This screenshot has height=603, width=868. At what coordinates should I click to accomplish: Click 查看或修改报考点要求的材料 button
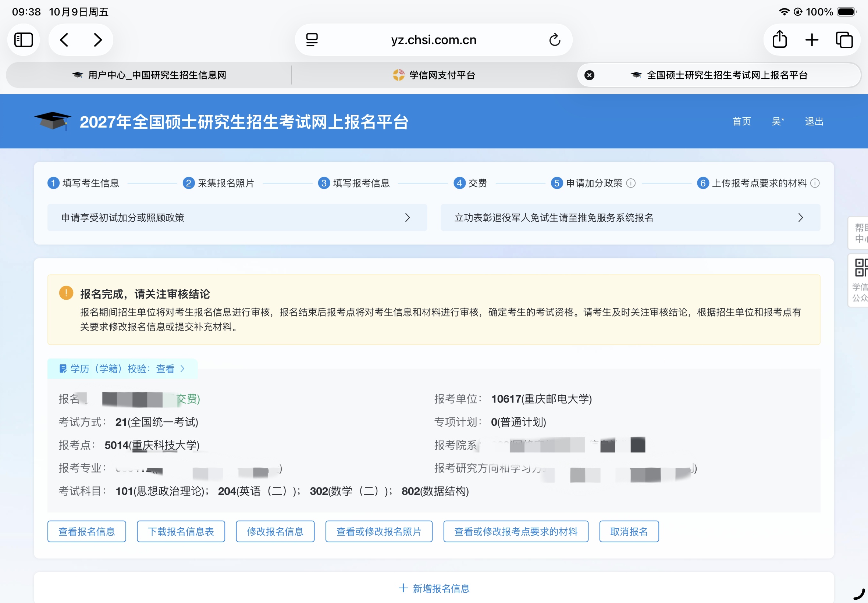pyautogui.click(x=516, y=531)
